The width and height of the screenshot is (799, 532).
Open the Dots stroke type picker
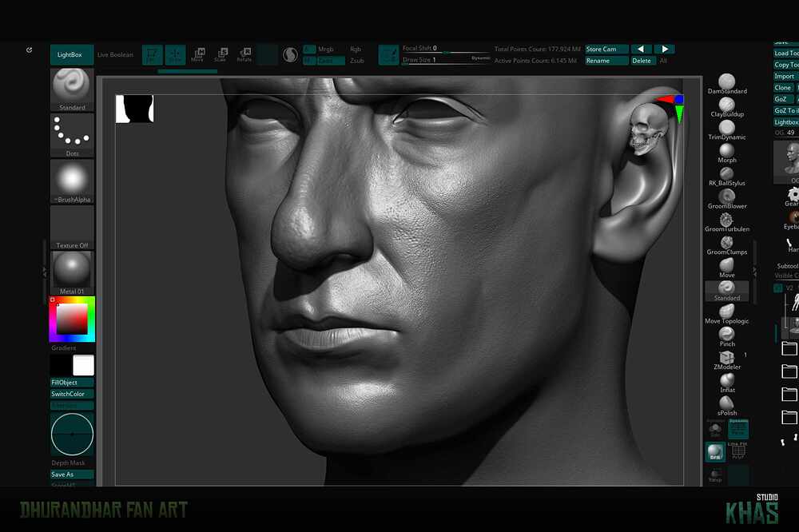(x=72, y=135)
